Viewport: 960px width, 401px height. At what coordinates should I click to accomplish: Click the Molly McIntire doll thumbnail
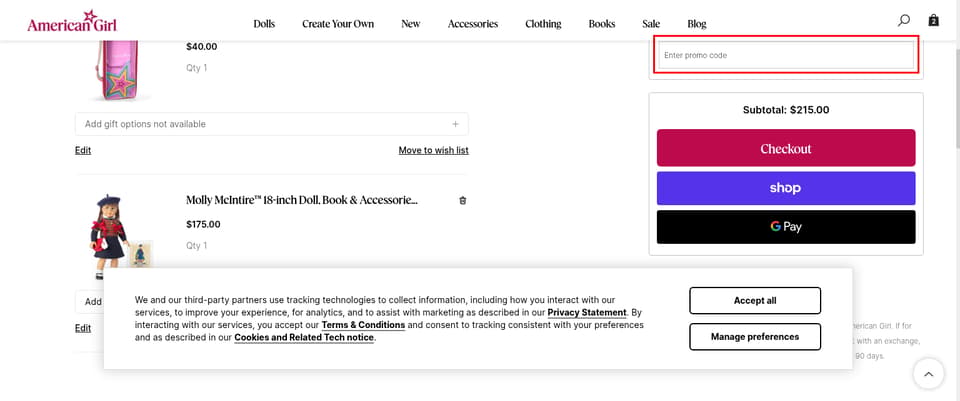pos(120,236)
